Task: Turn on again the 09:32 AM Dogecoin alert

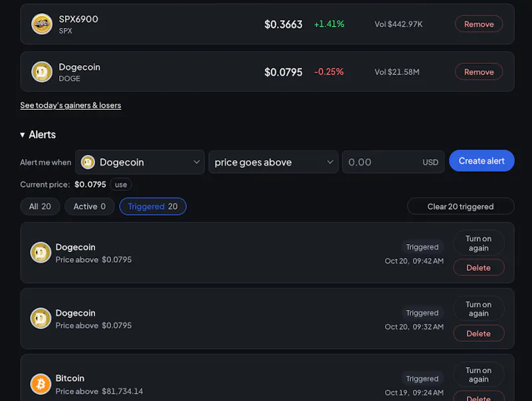Action: click(479, 309)
